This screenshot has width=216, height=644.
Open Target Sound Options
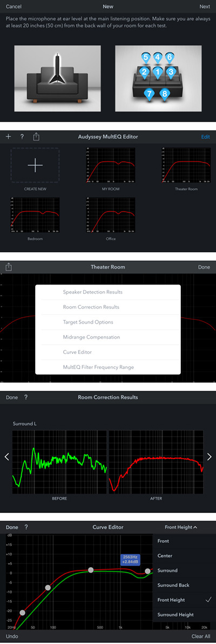click(108, 322)
